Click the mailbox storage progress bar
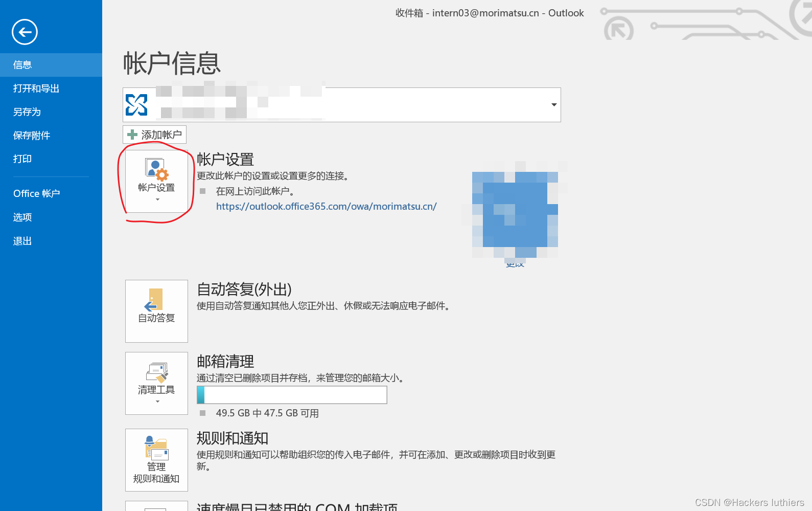This screenshot has width=812, height=511. point(292,395)
